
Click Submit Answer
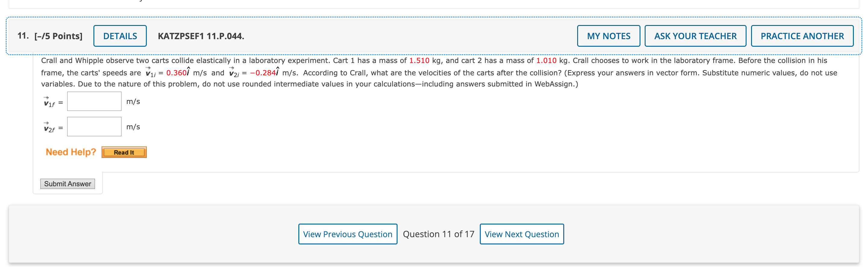click(x=68, y=184)
